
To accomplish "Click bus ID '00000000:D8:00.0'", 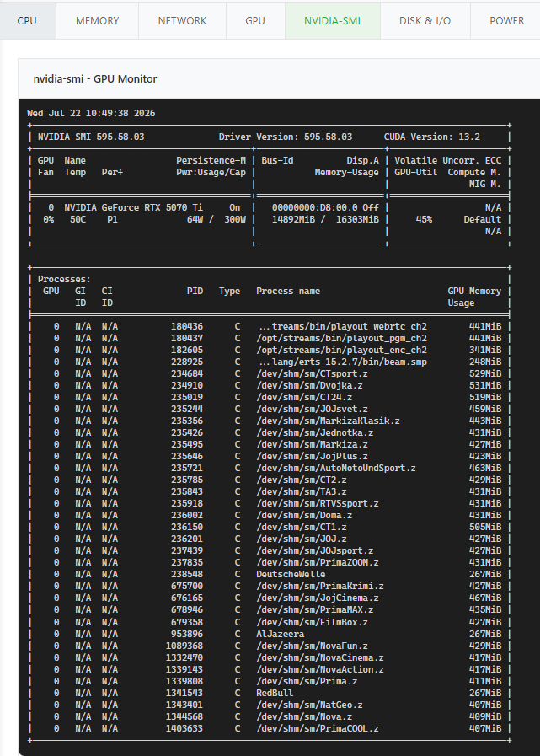I will click(x=315, y=208).
